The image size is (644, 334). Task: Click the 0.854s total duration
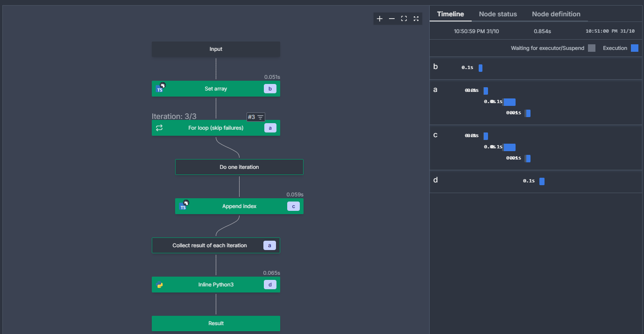(x=543, y=31)
